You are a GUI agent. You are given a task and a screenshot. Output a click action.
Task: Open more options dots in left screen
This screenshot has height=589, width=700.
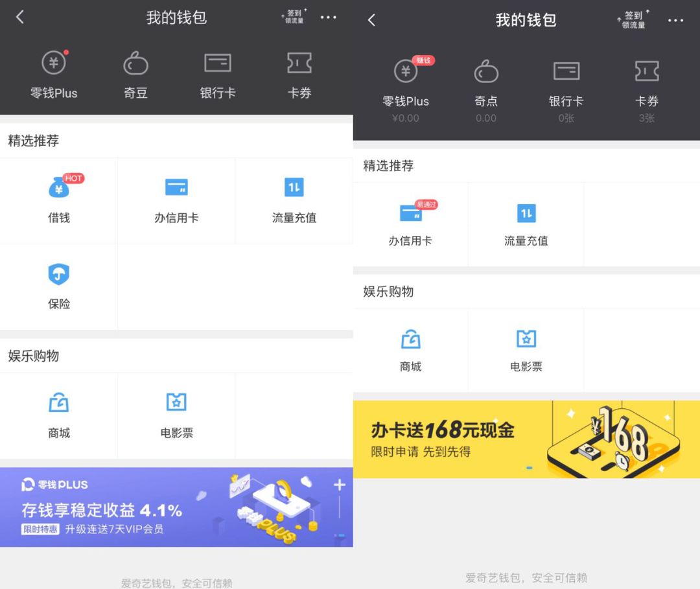coord(328,17)
